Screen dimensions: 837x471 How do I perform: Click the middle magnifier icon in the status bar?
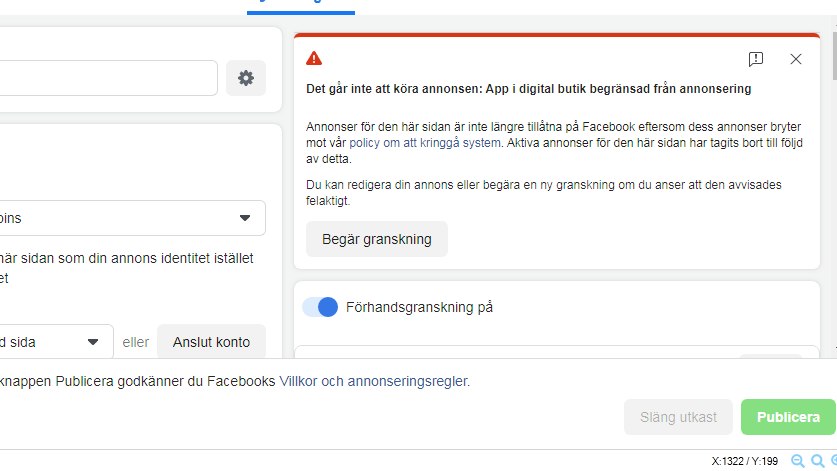(818, 461)
